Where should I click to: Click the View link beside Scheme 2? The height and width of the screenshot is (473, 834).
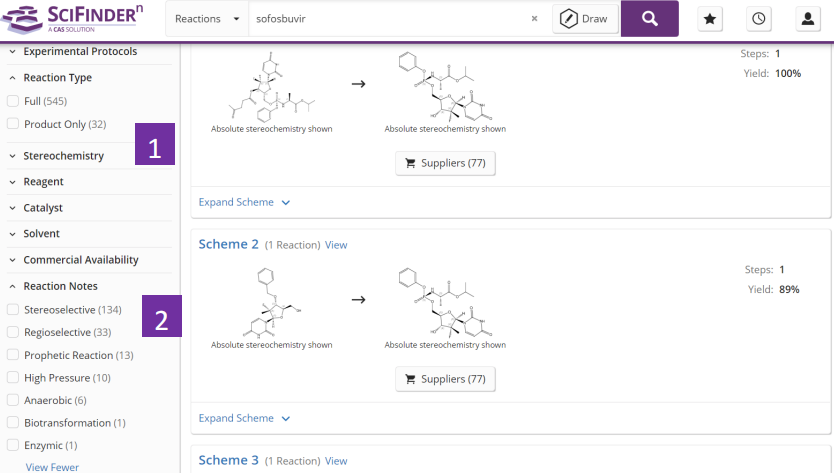tap(336, 245)
